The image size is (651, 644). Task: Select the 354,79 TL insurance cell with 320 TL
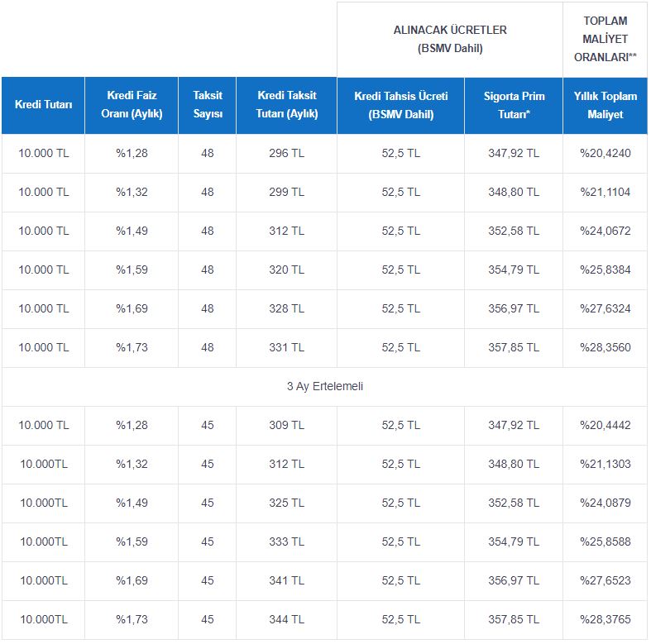coord(514,270)
